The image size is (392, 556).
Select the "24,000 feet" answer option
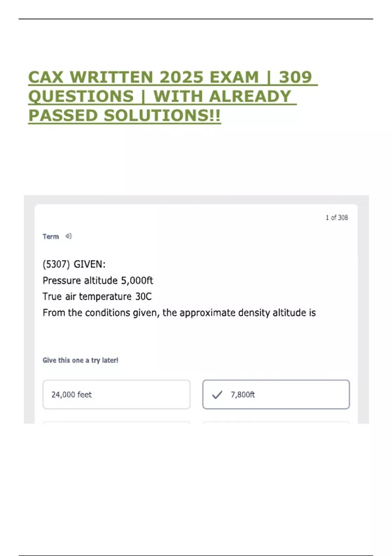(x=116, y=394)
